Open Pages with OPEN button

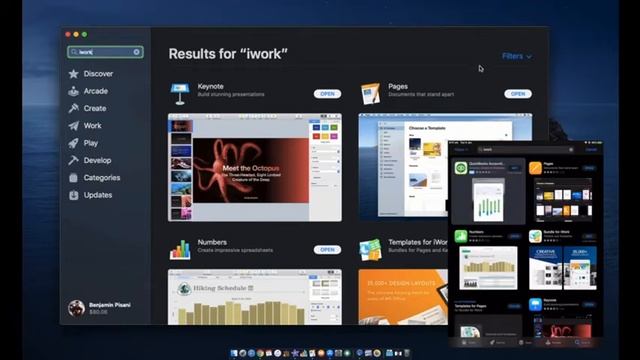coord(518,94)
